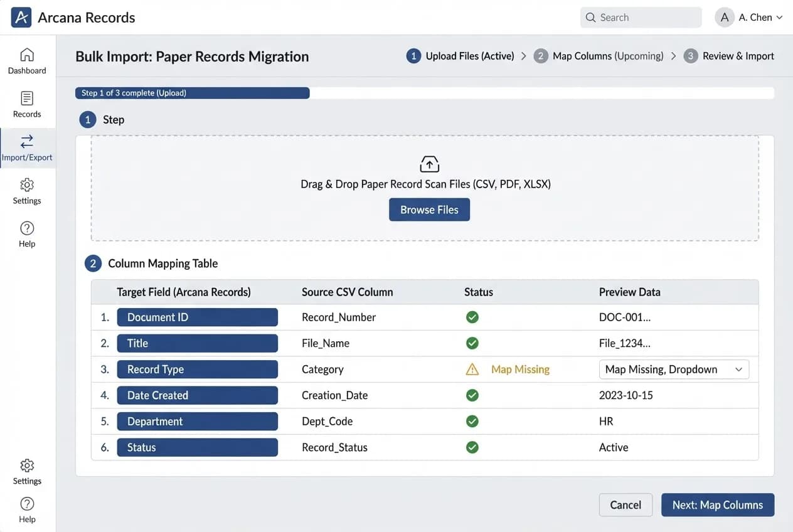Select step 3 Review & Import
Screen dimensions: 793x532
[x=729, y=56]
